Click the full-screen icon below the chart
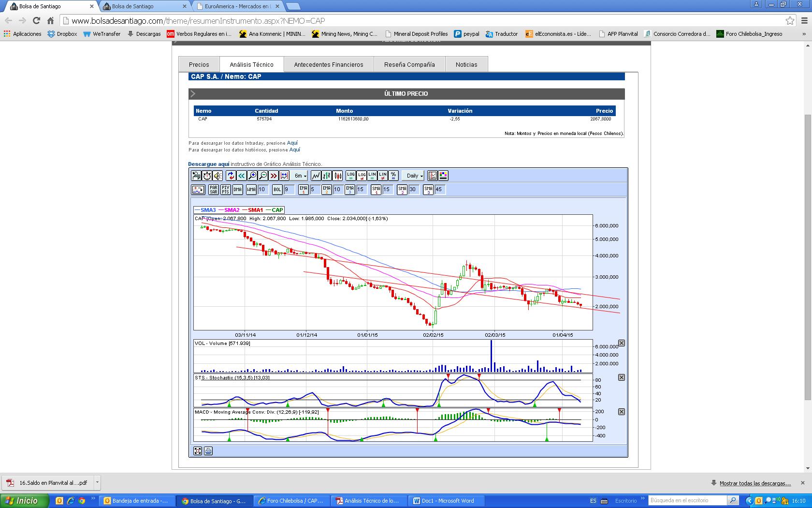 tap(198, 451)
